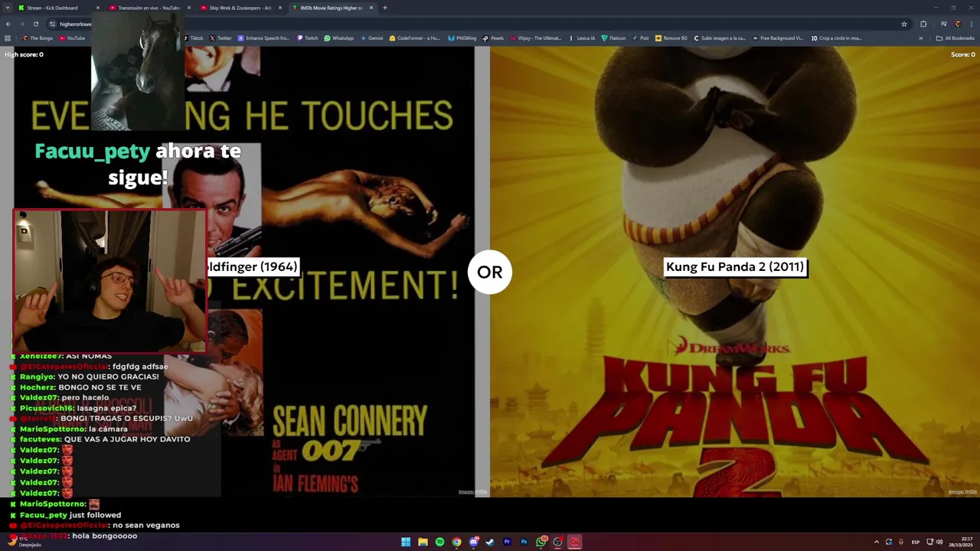Image resolution: width=980 pixels, height=551 pixels.
Task: Open the Remove BG bookmark
Action: pyautogui.click(x=671, y=37)
